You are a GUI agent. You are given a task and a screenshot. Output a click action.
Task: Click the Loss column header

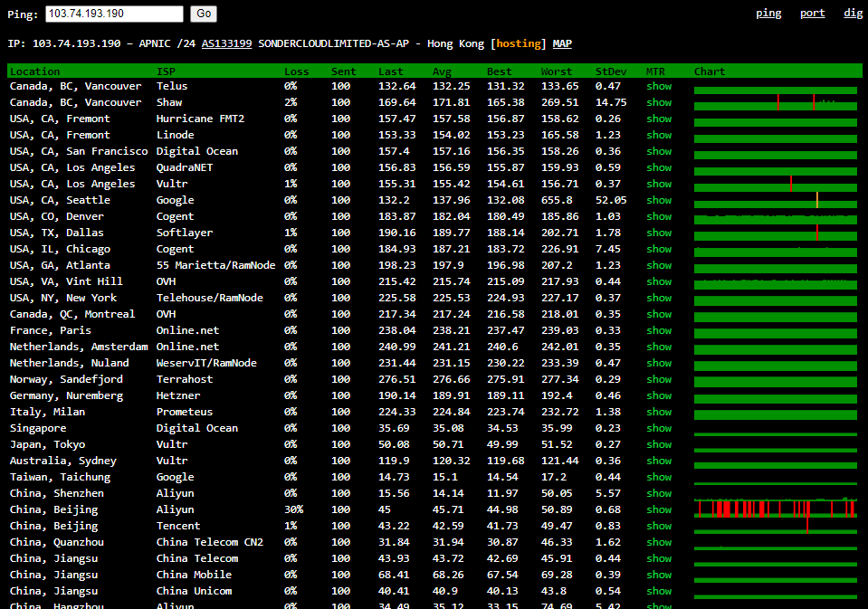(296, 71)
